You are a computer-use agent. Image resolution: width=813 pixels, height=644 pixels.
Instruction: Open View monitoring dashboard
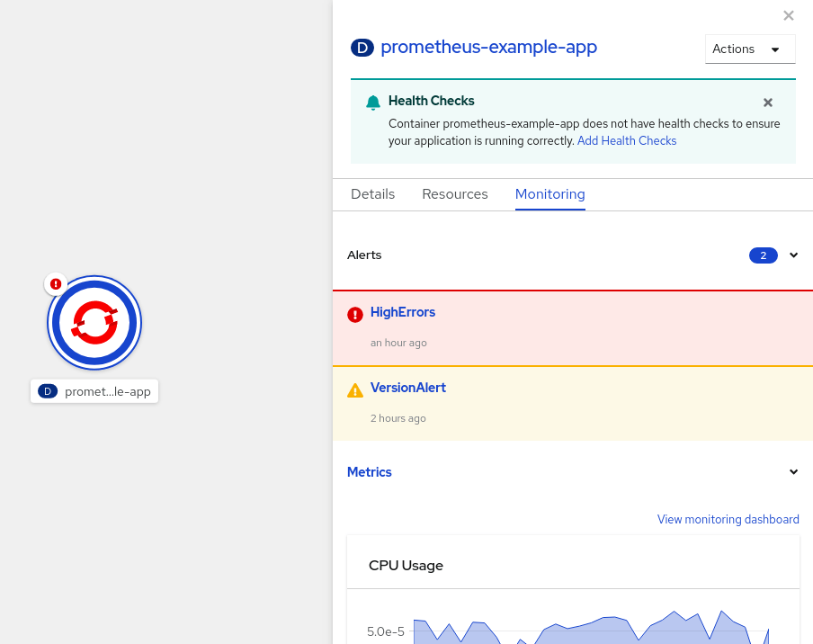point(728,519)
